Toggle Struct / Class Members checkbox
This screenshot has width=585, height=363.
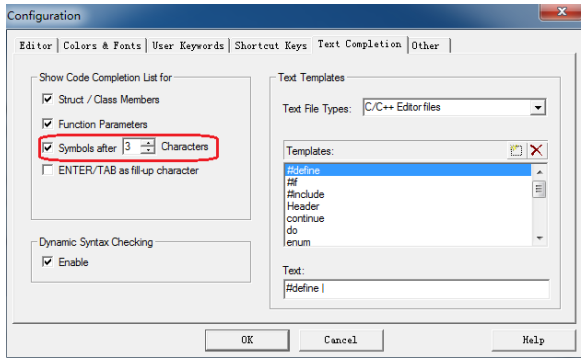click(47, 99)
